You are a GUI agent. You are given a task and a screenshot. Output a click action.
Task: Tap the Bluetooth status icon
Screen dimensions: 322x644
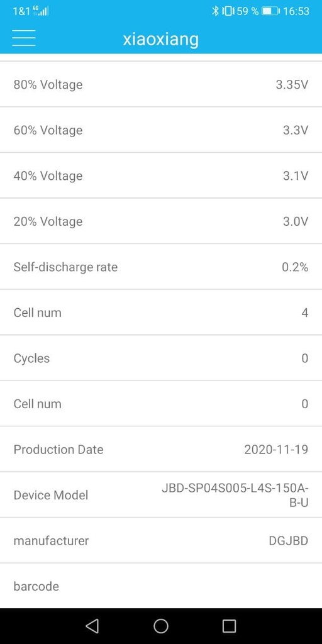215,11
